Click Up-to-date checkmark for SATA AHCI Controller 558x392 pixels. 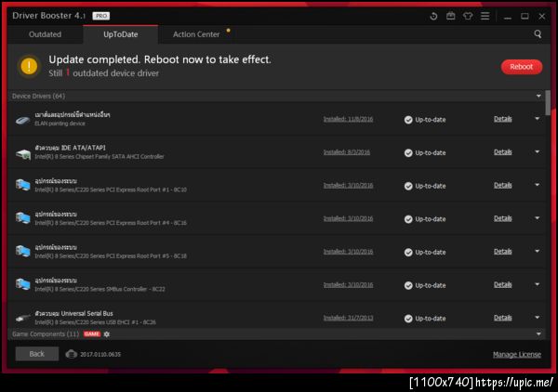(x=408, y=153)
